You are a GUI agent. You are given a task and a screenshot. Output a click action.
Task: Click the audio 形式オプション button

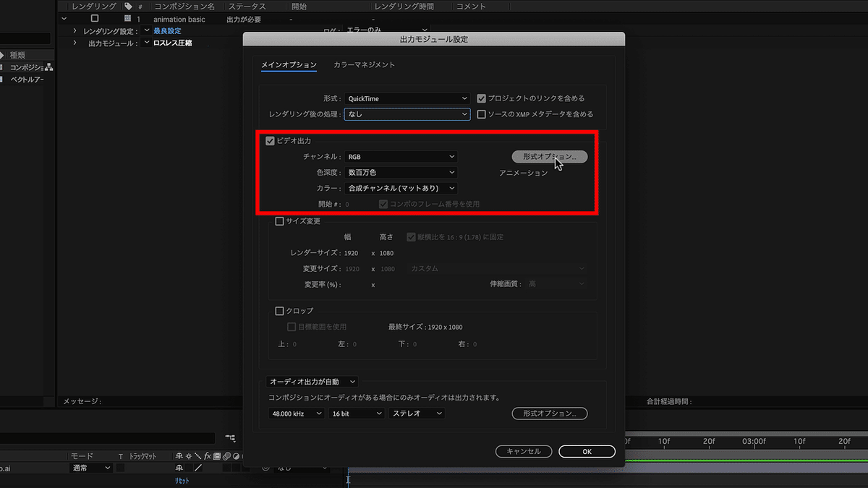tap(550, 414)
